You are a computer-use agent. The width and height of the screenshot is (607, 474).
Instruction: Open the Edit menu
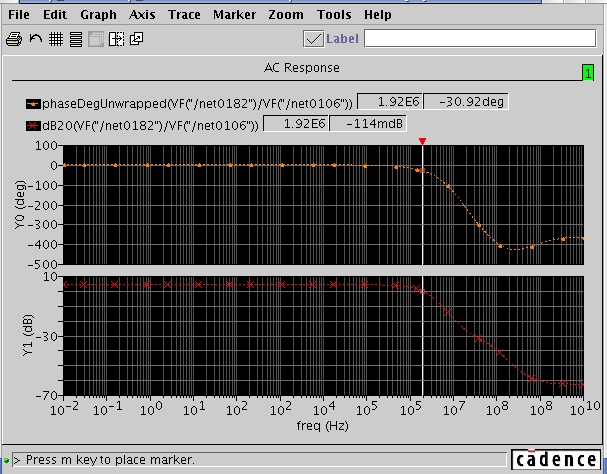(x=55, y=15)
